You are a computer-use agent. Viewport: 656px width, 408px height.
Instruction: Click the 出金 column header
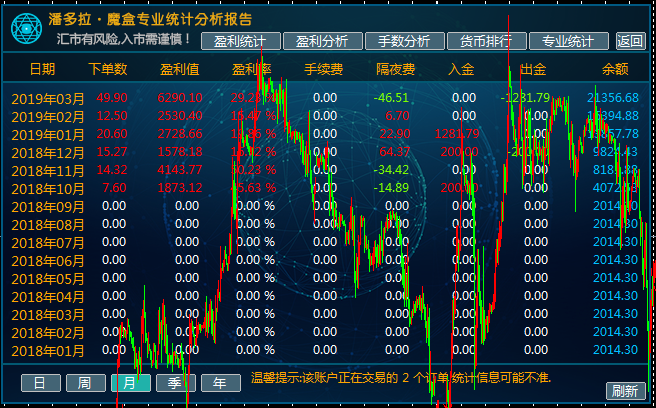(x=533, y=69)
